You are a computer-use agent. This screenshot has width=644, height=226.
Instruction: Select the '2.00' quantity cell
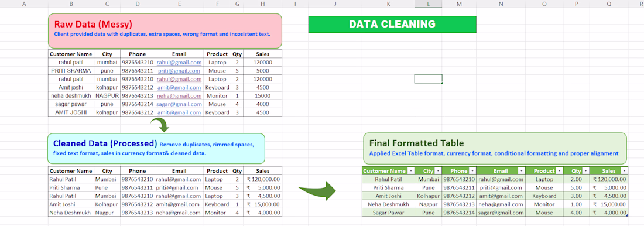click(577, 179)
